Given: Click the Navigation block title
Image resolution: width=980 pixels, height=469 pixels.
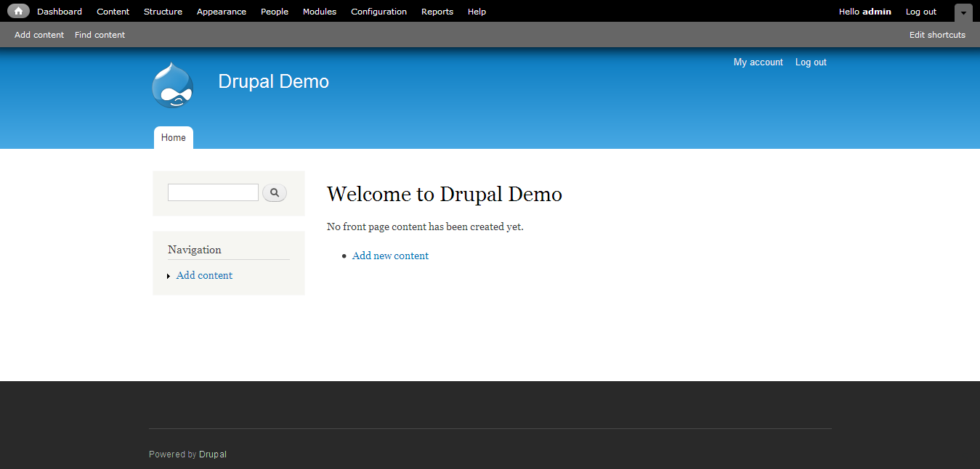Looking at the screenshot, I should [x=195, y=250].
